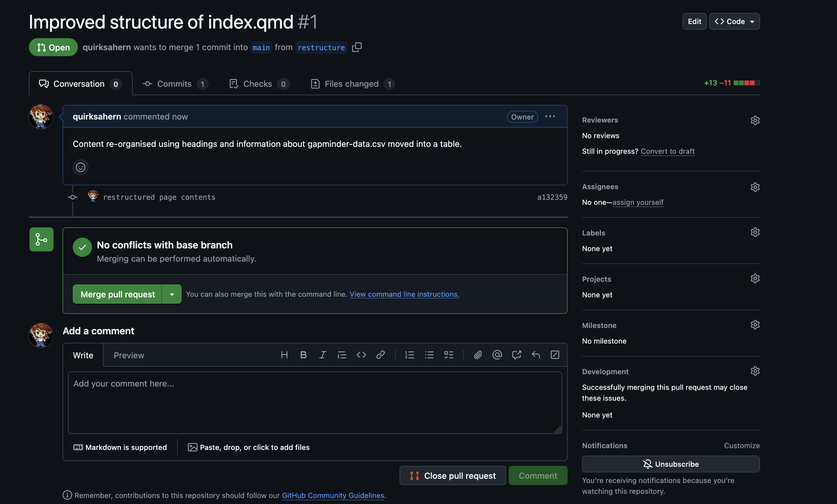
Task: Insert a task list
Action: [x=449, y=355]
